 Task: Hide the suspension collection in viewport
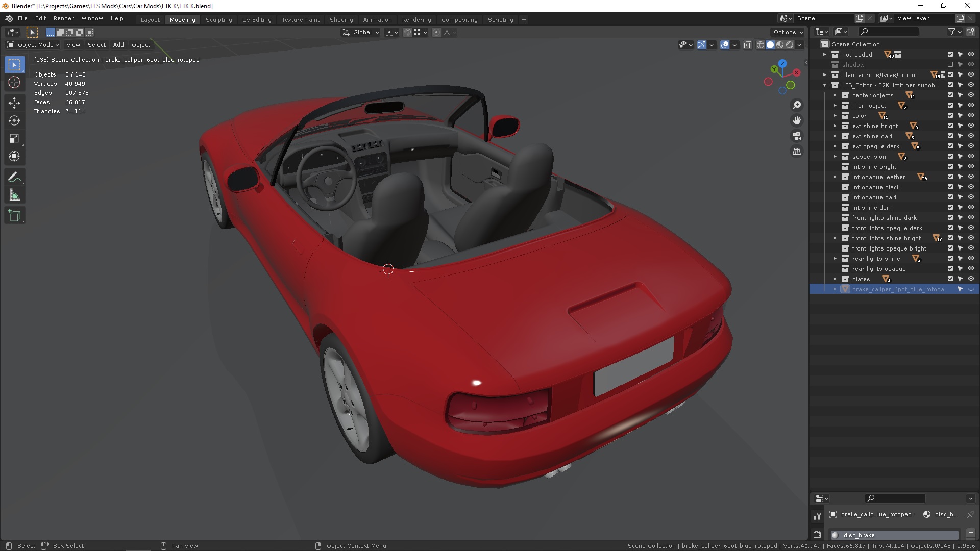971,156
